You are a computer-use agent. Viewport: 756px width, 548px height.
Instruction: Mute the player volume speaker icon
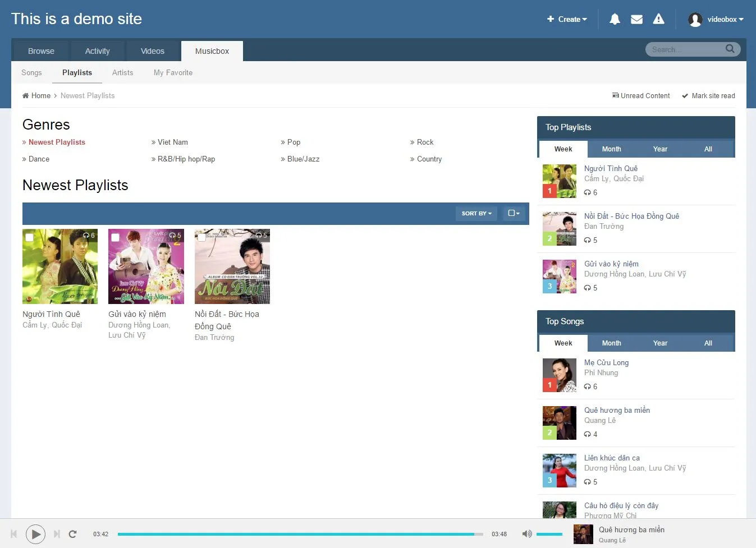coord(526,534)
